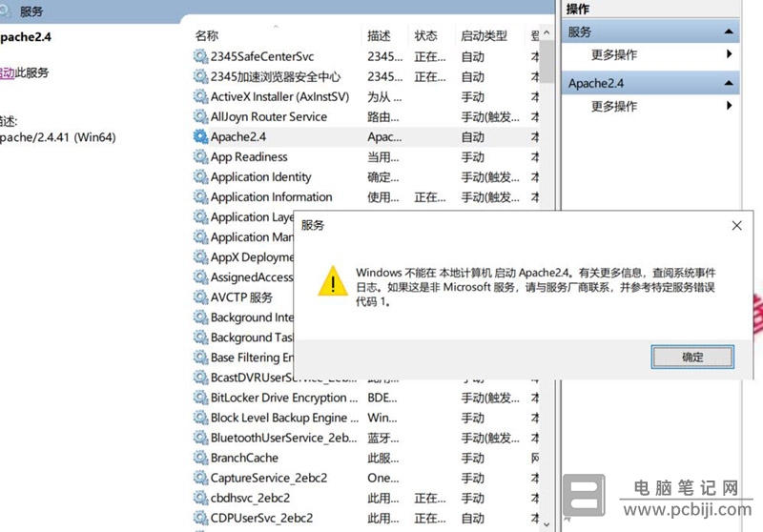Click the Block Level Backup Engine gear icon
This screenshot has height=532, width=763.
(x=200, y=418)
